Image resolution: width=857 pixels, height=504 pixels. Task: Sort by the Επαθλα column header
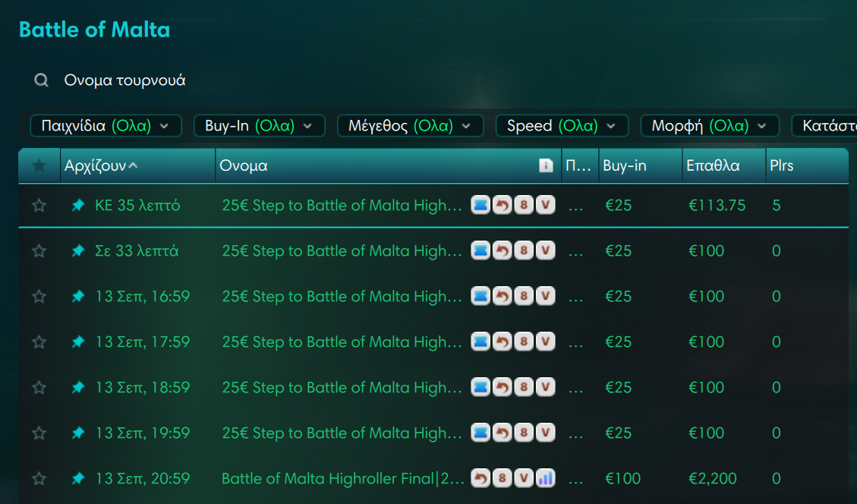tap(713, 165)
